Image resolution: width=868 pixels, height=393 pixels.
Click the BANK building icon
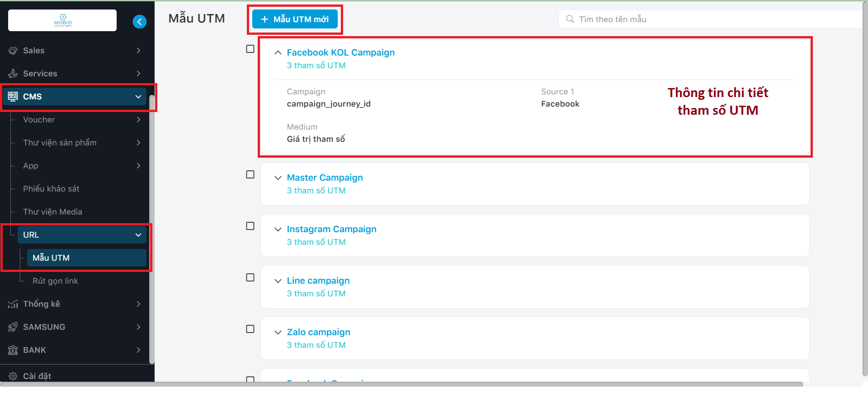click(13, 350)
